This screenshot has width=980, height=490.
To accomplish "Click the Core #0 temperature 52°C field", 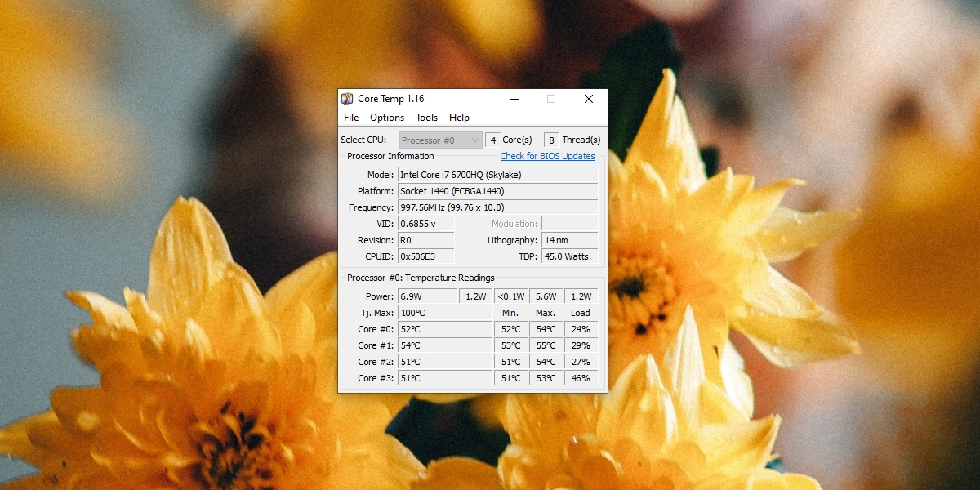I will (445, 329).
